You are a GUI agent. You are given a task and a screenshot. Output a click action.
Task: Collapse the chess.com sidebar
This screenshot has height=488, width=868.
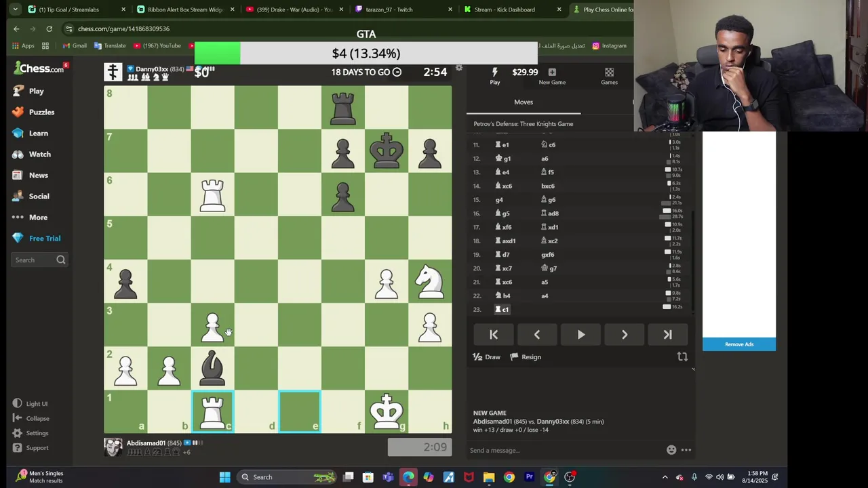tap(31, 418)
